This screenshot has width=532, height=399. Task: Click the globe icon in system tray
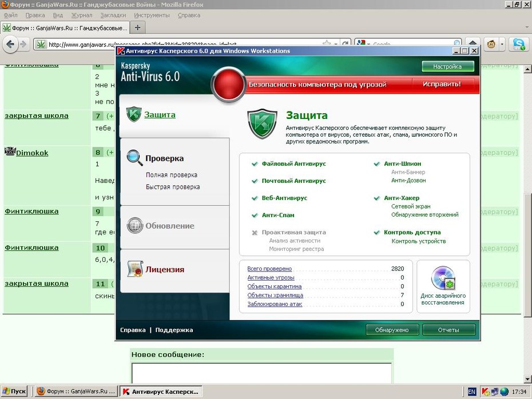[504, 392]
